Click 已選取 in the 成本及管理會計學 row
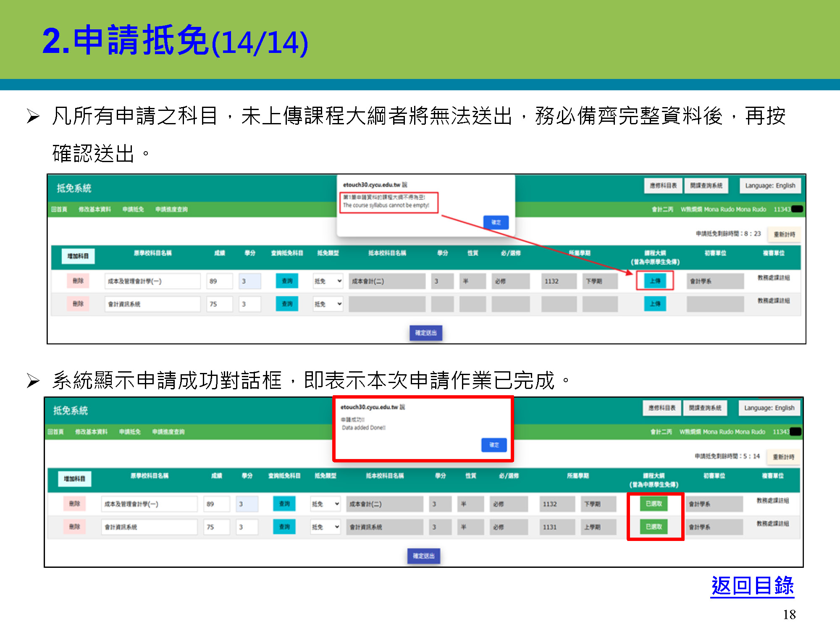The image size is (840, 630). [654, 504]
